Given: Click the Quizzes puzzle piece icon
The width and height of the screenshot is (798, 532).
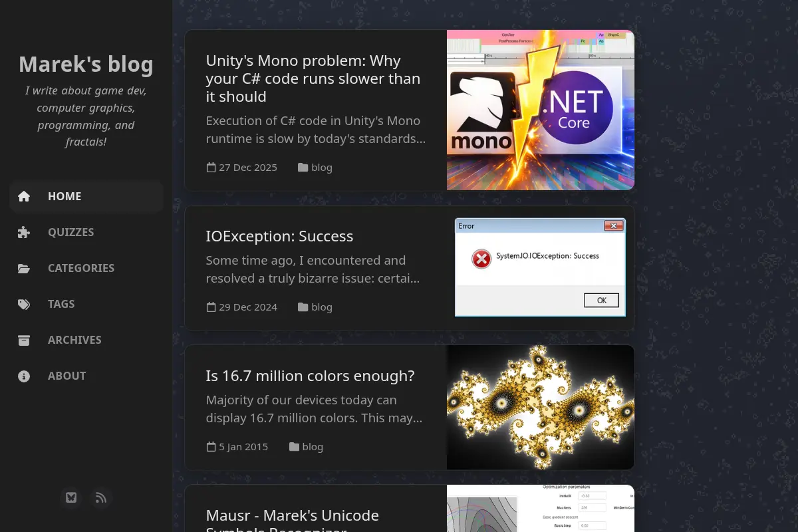Looking at the screenshot, I should pyautogui.click(x=24, y=232).
